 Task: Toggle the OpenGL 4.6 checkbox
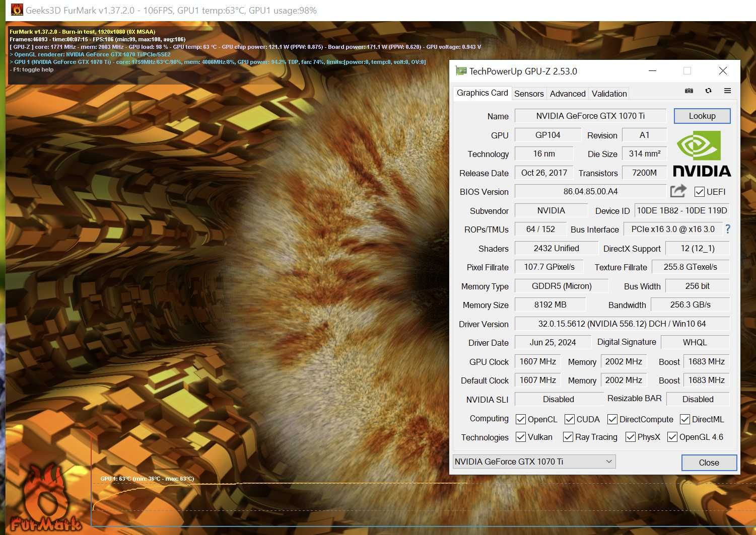click(672, 437)
